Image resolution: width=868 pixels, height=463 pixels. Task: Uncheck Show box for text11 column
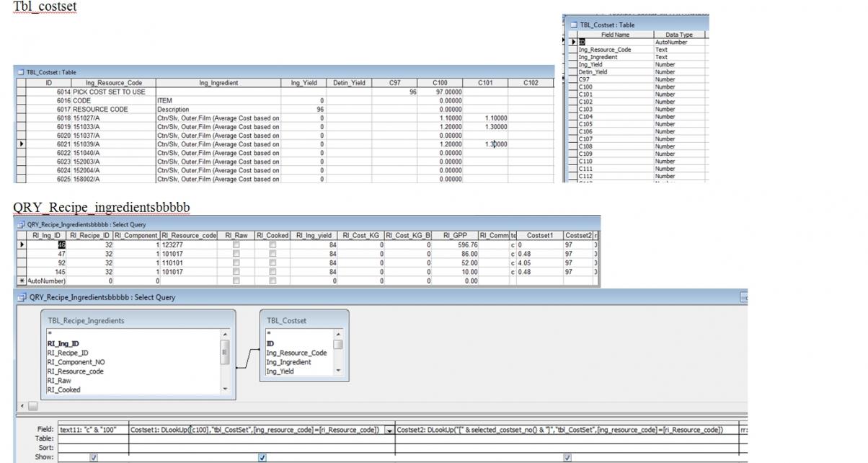93,457
